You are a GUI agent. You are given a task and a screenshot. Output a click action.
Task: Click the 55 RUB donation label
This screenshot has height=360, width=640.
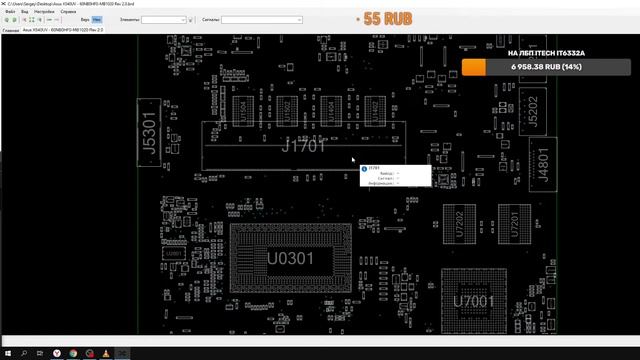[x=387, y=19]
